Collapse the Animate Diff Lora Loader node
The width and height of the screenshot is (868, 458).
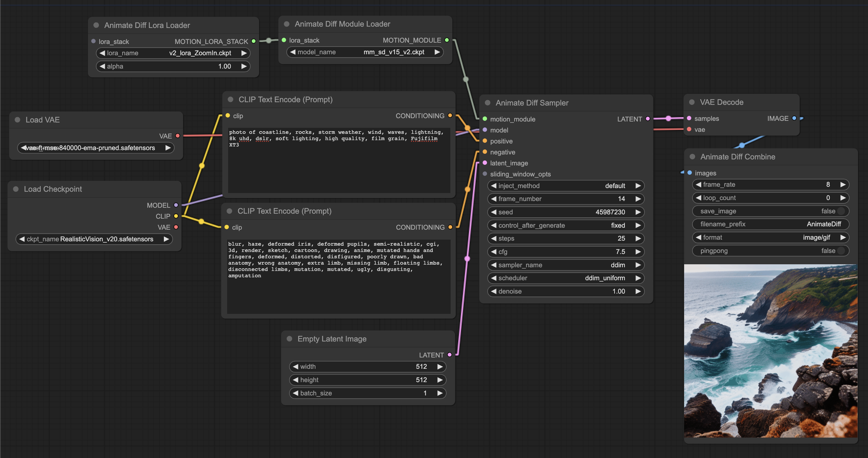click(96, 25)
